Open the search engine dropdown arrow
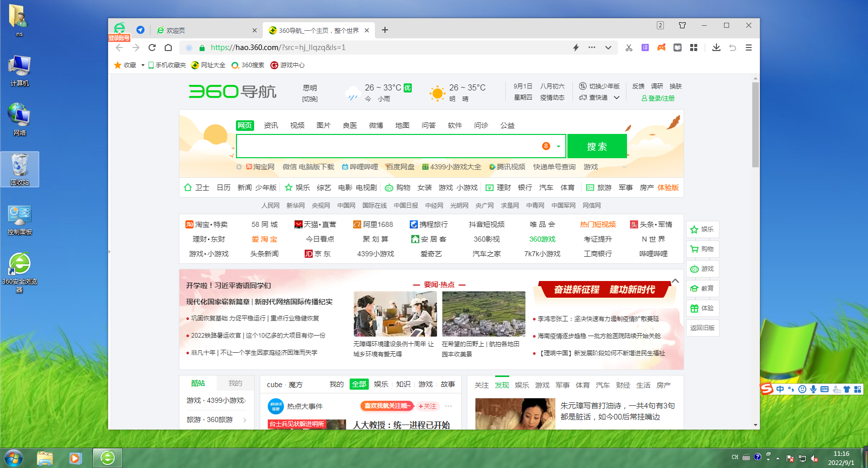868x468 pixels. [x=558, y=146]
